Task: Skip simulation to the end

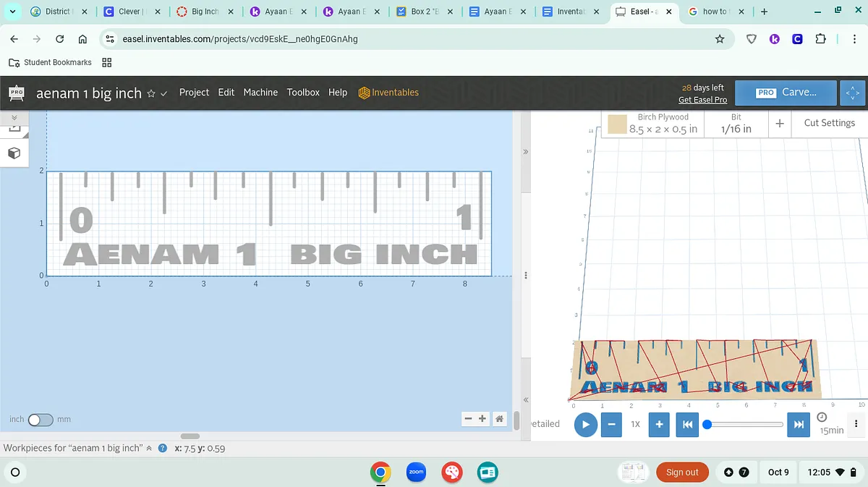Action: coord(799,425)
